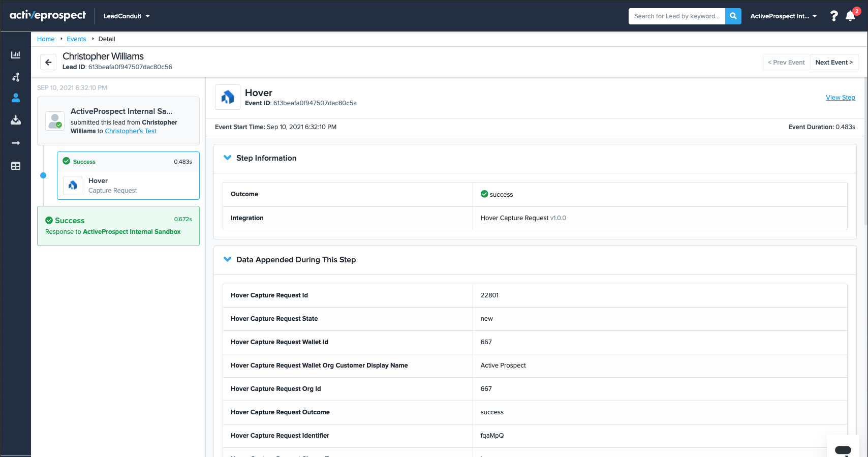Viewport: 868px width, 457px height.
Task: Click the Lead ID text
Action: 117,67
